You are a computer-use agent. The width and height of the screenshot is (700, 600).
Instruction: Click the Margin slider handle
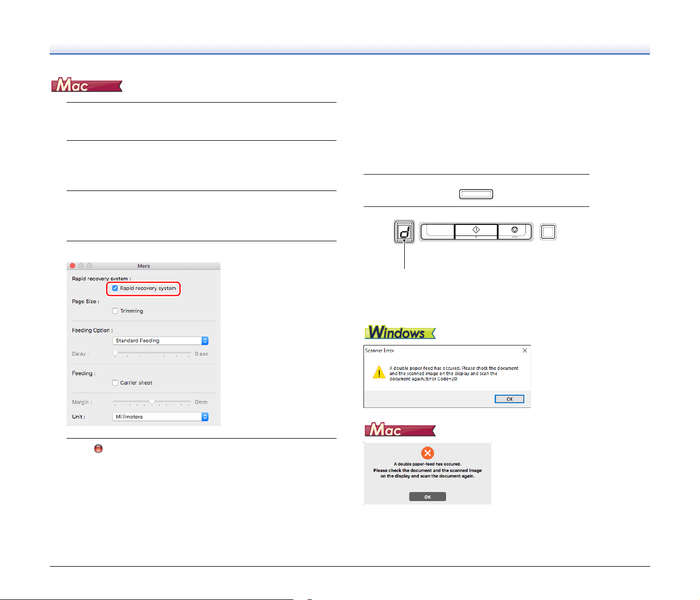[152, 402]
